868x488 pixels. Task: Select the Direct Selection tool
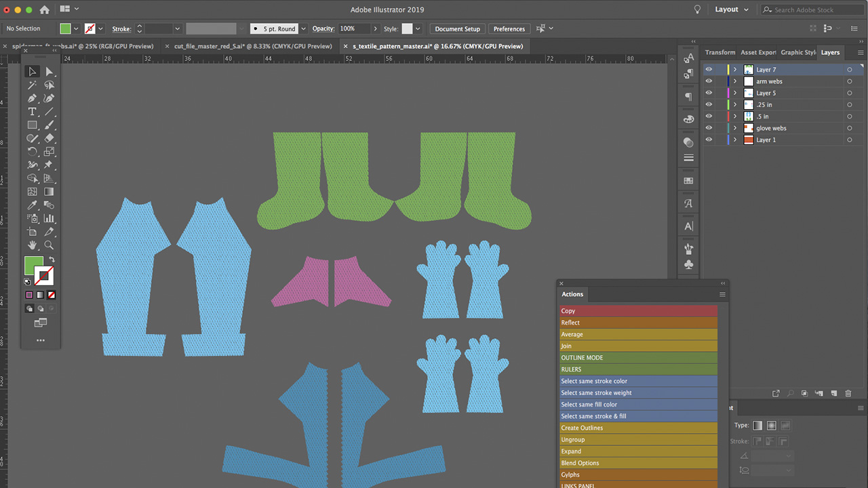pyautogui.click(x=49, y=71)
